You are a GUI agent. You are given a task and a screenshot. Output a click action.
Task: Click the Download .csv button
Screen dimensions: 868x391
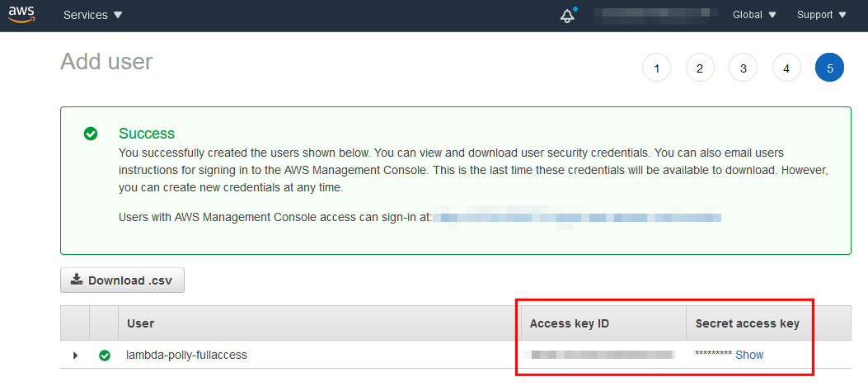[x=122, y=280]
